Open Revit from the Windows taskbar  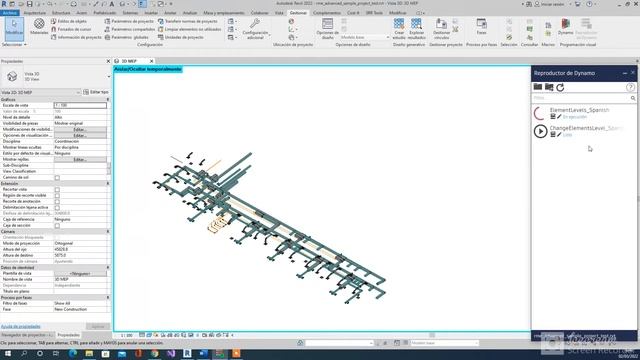[187, 353]
